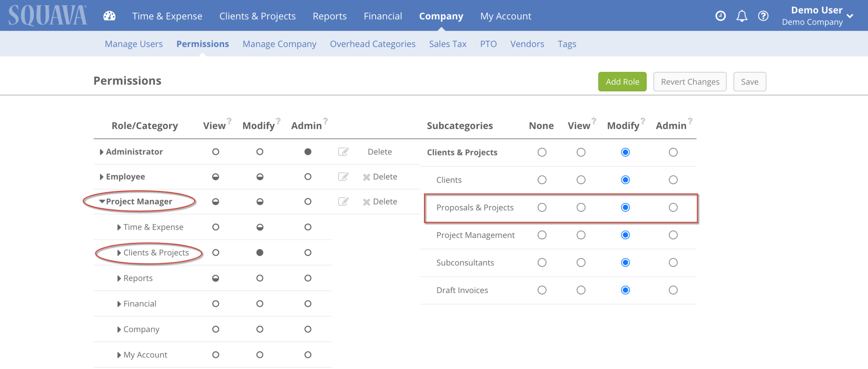The image size is (868, 369).
Task: Go to PTO tab
Action: coord(489,44)
